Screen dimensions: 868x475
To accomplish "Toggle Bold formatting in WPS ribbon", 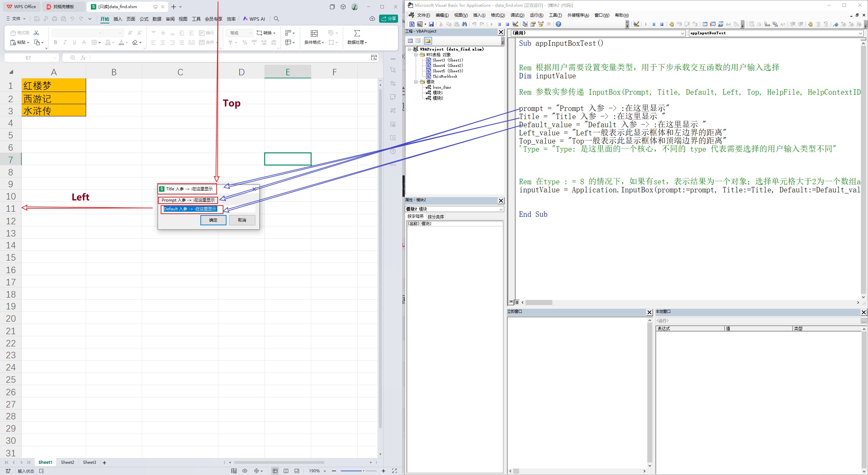I will [x=56, y=42].
